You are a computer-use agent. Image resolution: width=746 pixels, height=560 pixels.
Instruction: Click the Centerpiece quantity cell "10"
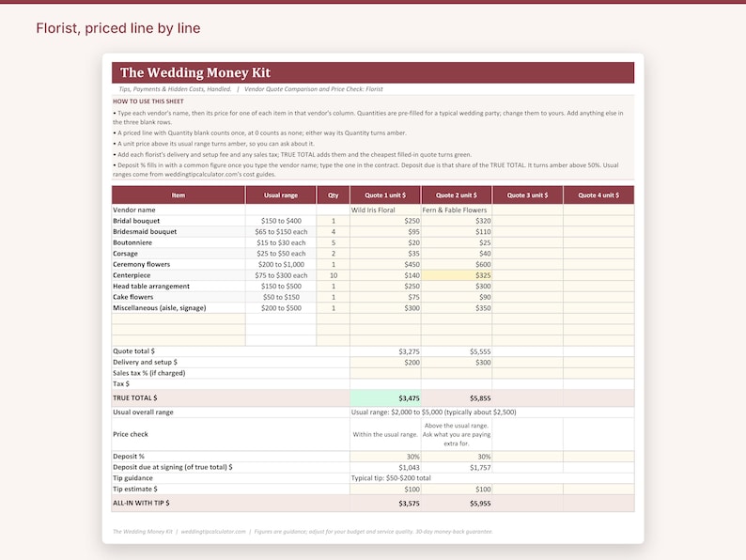[x=333, y=275]
